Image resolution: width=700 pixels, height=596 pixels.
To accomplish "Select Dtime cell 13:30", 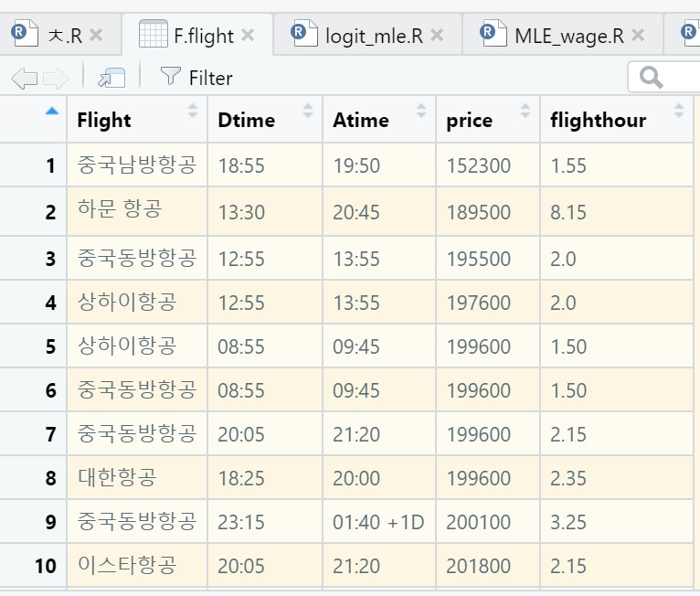I will [x=265, y=211].
